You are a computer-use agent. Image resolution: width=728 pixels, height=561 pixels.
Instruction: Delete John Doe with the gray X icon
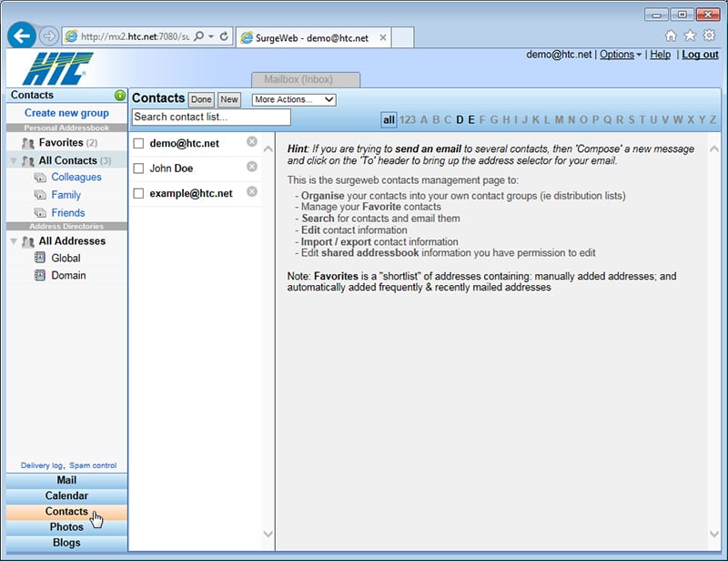pyautogui.click(x=252, y=167)
